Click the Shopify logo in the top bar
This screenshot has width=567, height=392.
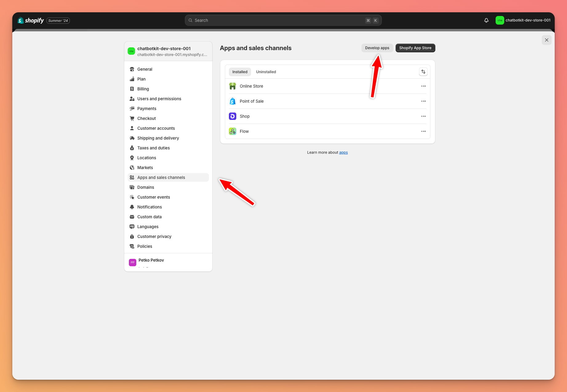pyautogui.click(x=31, y=21)
